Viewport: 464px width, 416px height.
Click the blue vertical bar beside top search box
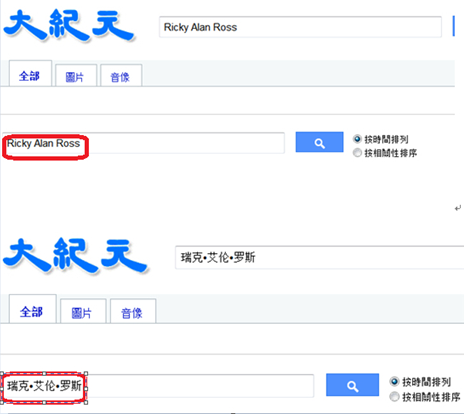[453, 26]
